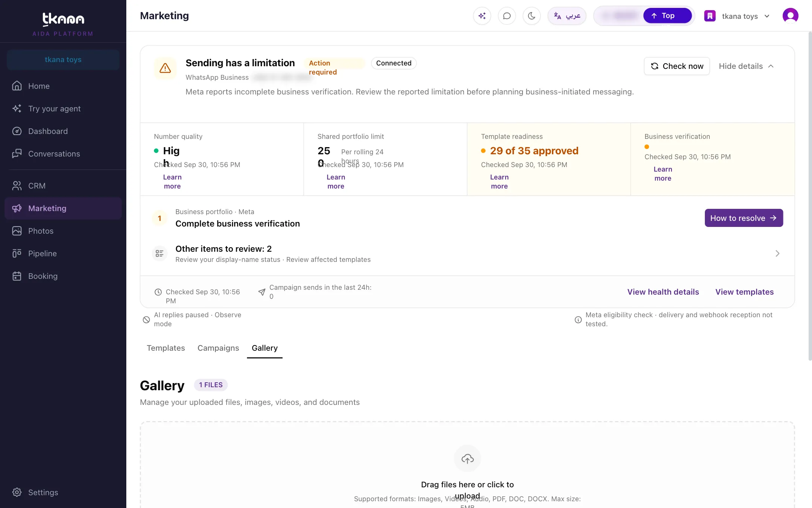
Task: Click How to resolve button
Action: pyautogui.click(x=744, y=218)
